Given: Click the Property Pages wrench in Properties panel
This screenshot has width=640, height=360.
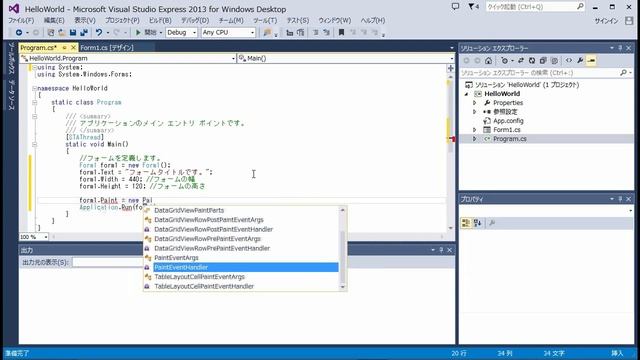Looking at the screenshot, I should 492,223.
